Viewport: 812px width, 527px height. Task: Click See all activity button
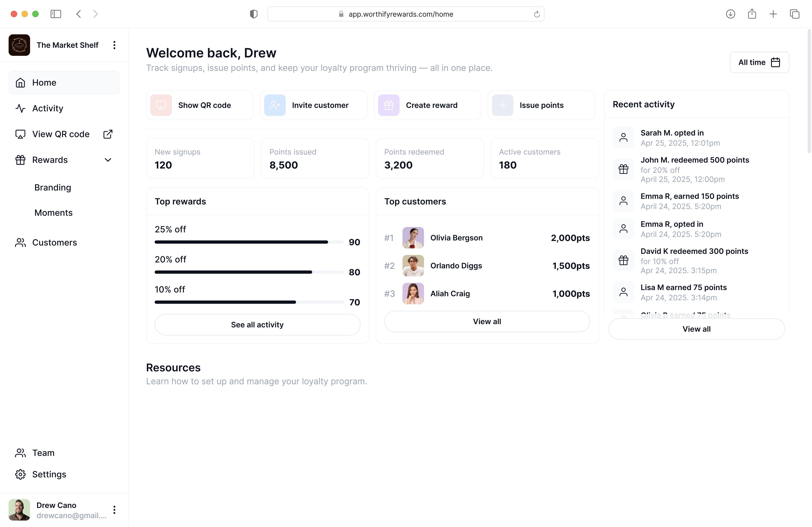click(x=257, y=325)
